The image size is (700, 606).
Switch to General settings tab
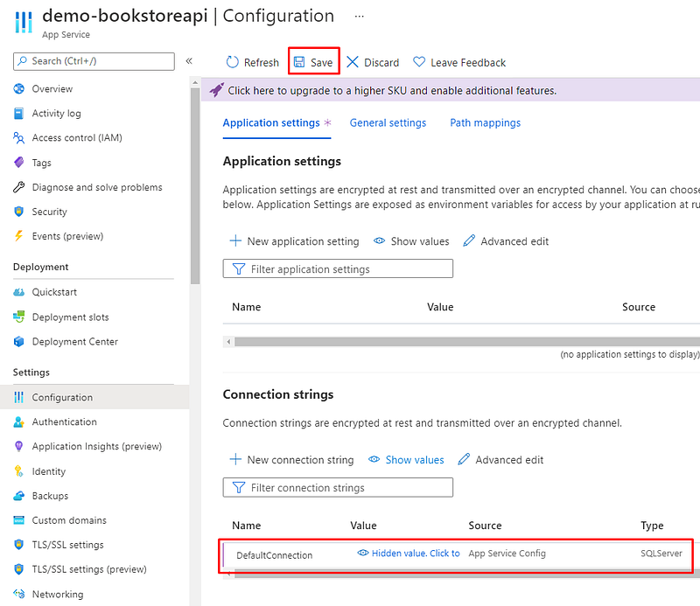[388, 123]
